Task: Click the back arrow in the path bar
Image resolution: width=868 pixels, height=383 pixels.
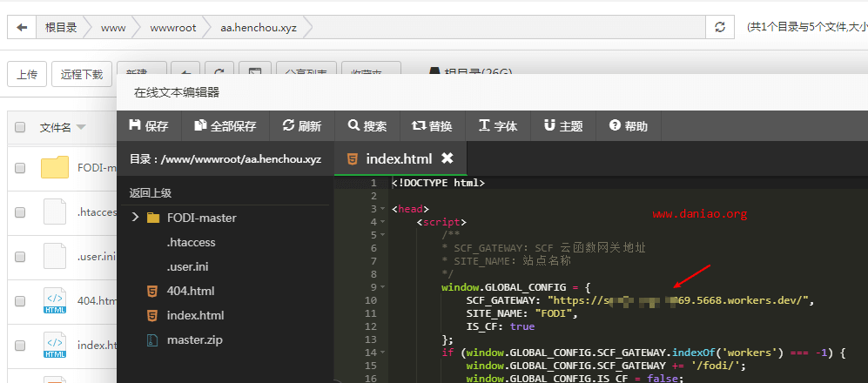Action: 22,27
